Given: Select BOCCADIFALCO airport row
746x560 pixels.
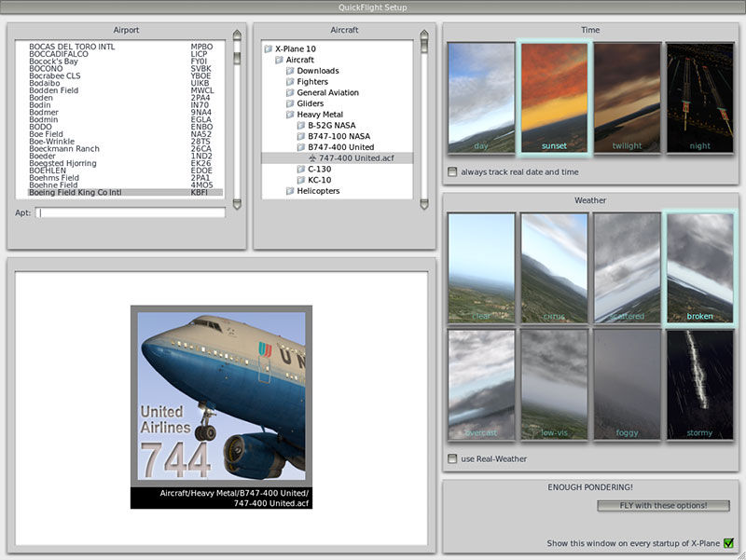Looking at the screenshot, I should coord(126,54).
